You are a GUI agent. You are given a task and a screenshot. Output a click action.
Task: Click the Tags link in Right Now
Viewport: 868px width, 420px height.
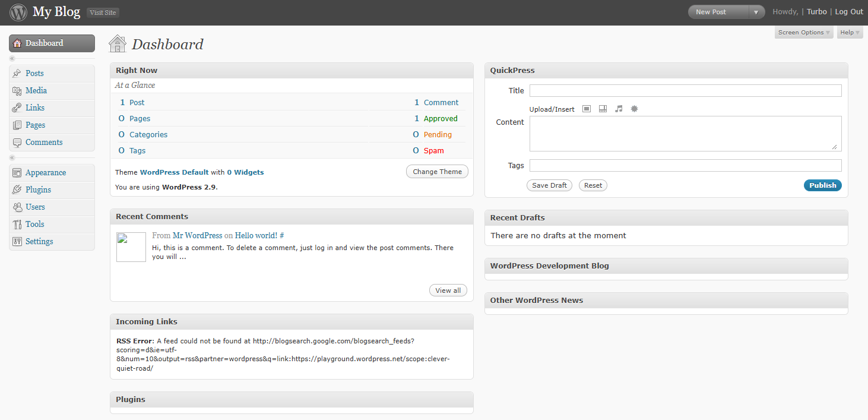tap(137, 151)
